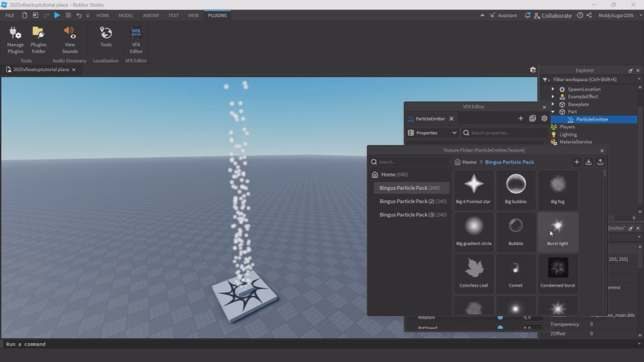Open the Localization Tools
The image size is (644, 362).
[106, 37]
